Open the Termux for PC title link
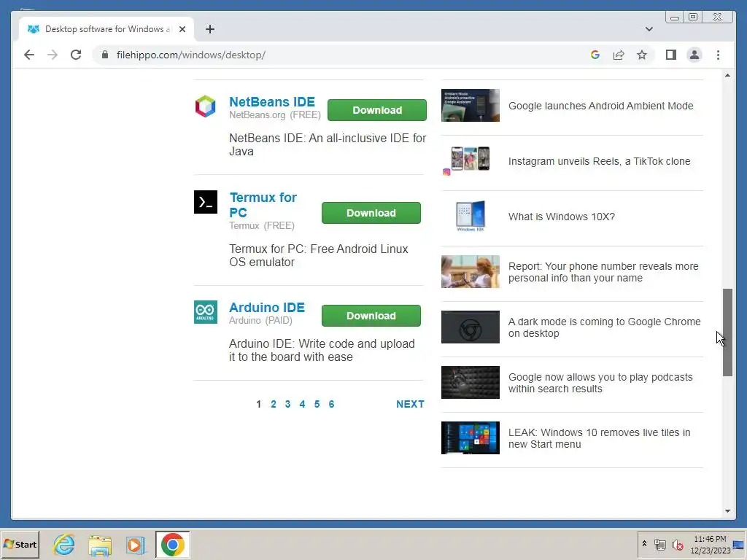747x560 pixels. (263, 205)
